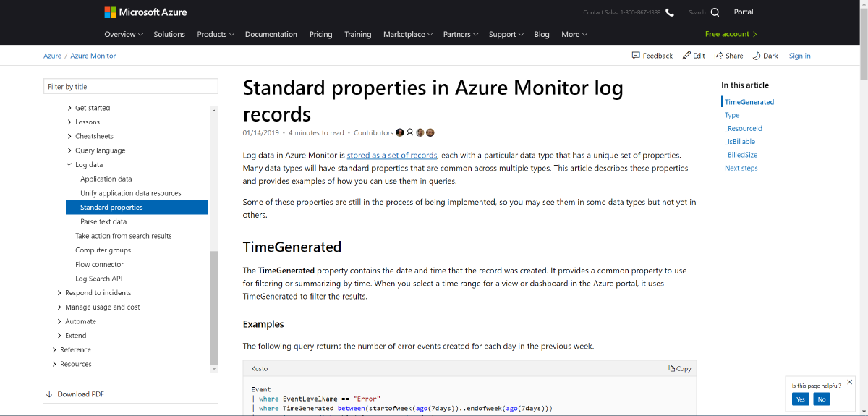The width and height of the screenshot is (868, 416).
Task: Click the Edit pencil icon
Action: point(686,56)
